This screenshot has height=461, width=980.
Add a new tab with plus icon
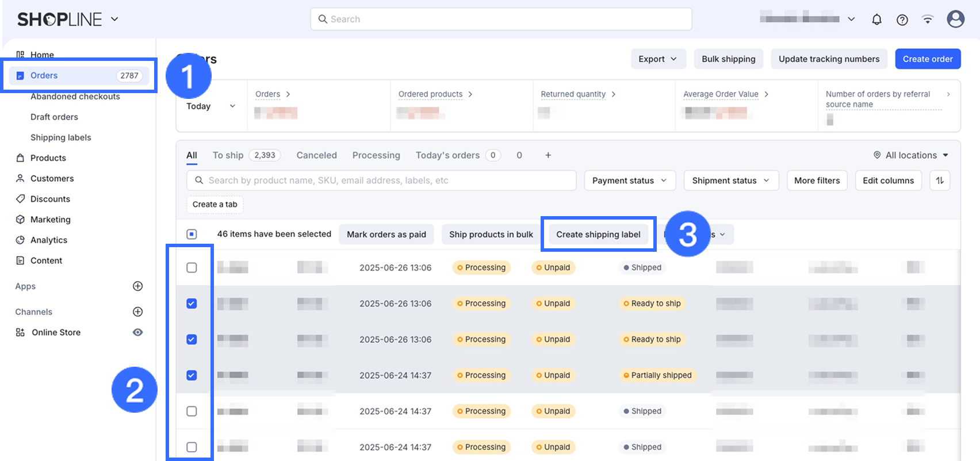coord(548,155)
